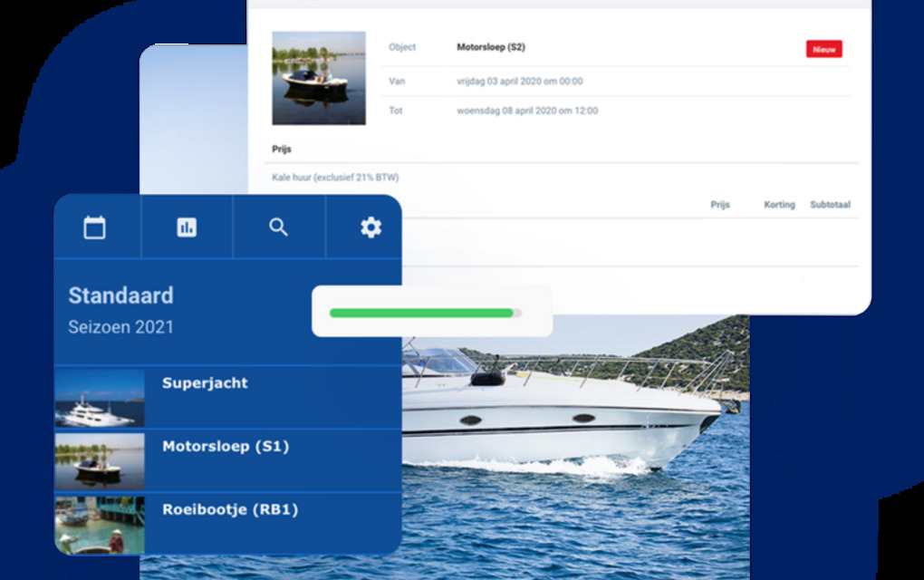Click the Korting column header

coord(778,205)
